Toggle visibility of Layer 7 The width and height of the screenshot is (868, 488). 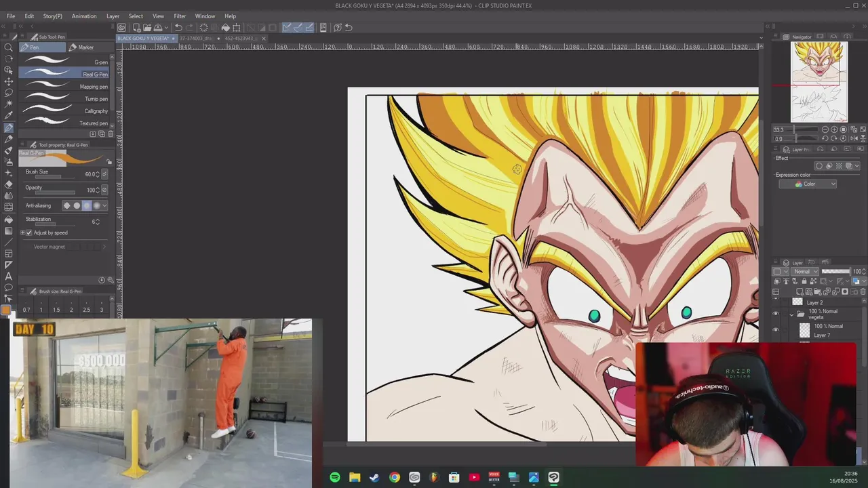tap(776, 330)
